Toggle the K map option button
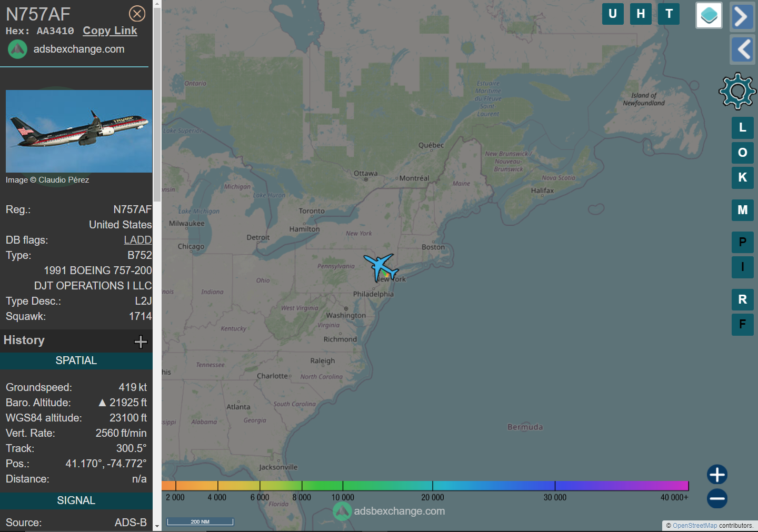This screenshot has height=532, width=758. [743, 178]
